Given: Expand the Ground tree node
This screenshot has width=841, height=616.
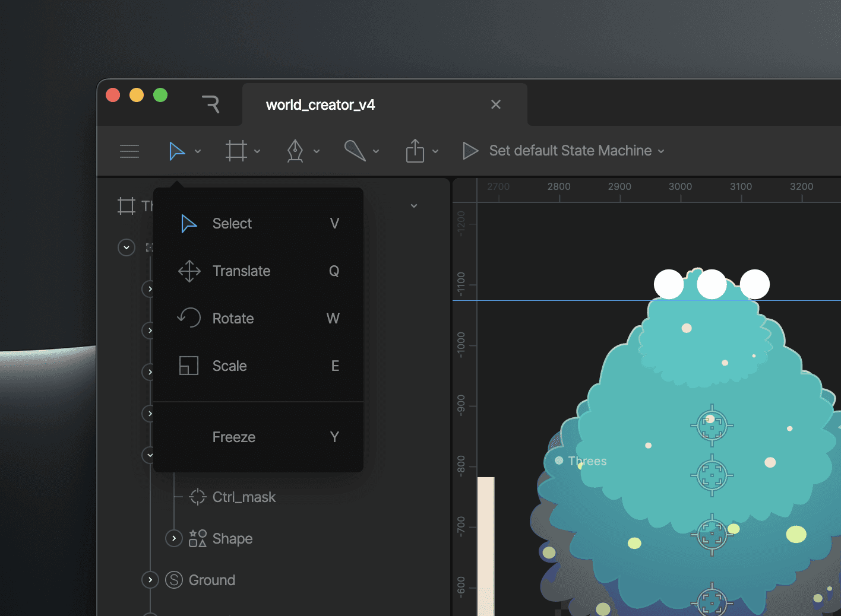Looking at the screenshot, I should pyautogui.click(x=150, y=580).
